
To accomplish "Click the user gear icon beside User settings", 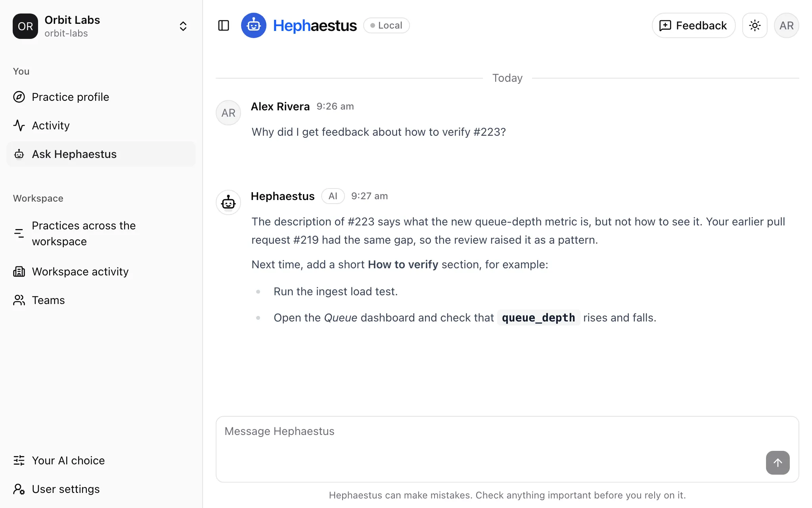I will click(19, 489).
